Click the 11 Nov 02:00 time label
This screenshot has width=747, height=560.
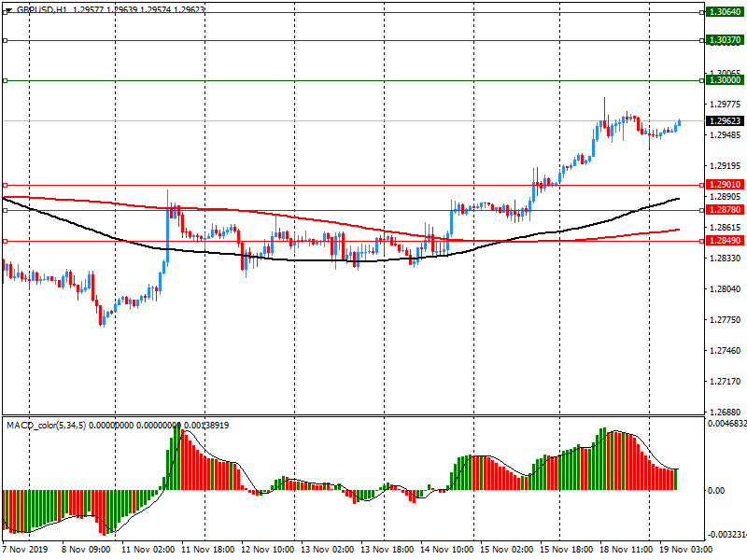click(x=148, y=549)
